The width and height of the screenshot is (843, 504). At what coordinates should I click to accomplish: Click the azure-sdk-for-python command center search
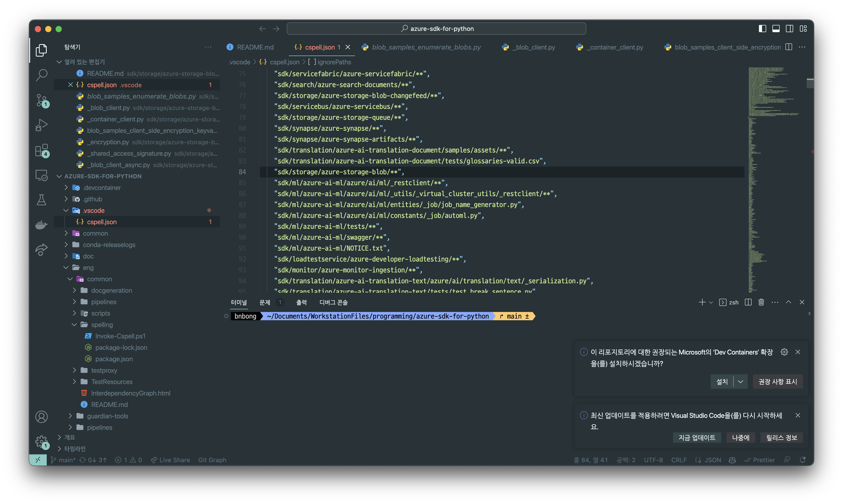437,29
